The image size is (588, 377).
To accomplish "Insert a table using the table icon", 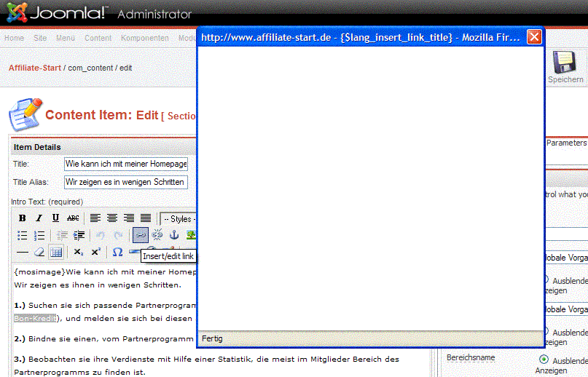I will 56,252.
